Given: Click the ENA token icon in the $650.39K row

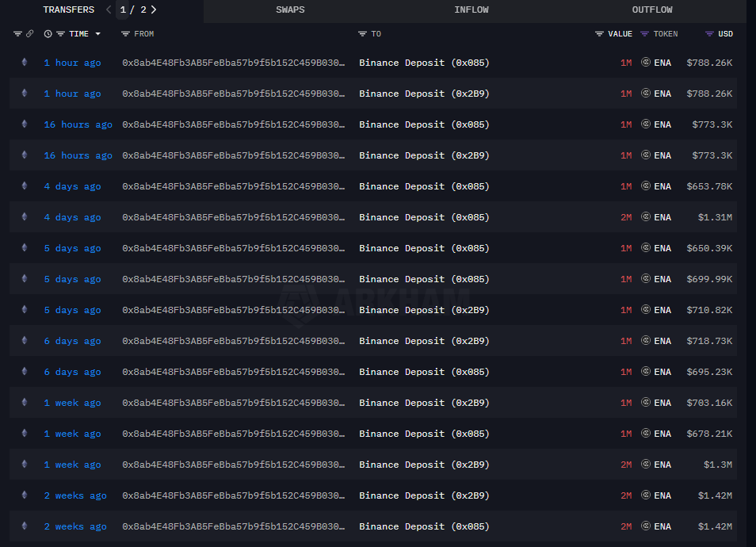Looking at the screenshot, I should [646, 247].
